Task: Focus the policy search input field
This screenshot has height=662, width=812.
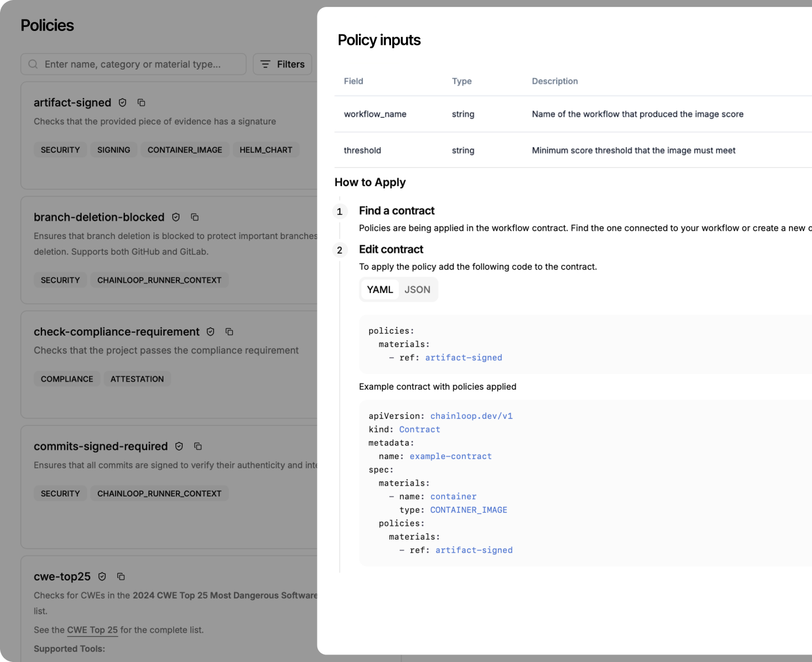Action: (133, 64)
